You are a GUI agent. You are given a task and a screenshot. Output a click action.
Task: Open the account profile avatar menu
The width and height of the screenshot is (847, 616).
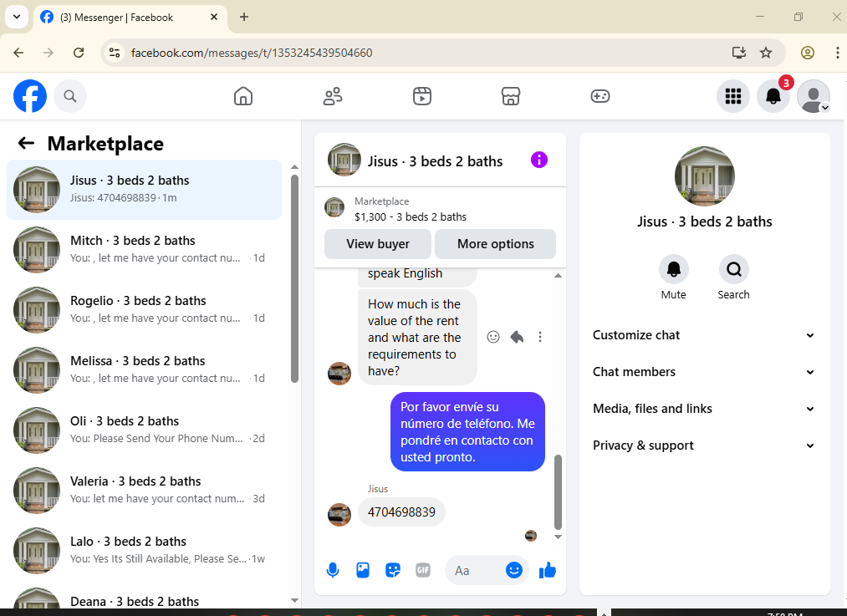(814, 96)
